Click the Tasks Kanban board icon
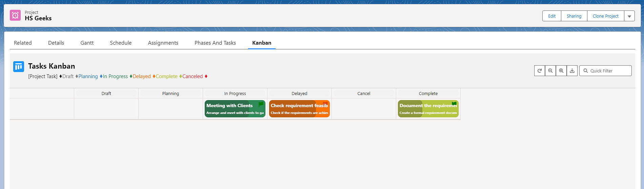 point(19,67)
